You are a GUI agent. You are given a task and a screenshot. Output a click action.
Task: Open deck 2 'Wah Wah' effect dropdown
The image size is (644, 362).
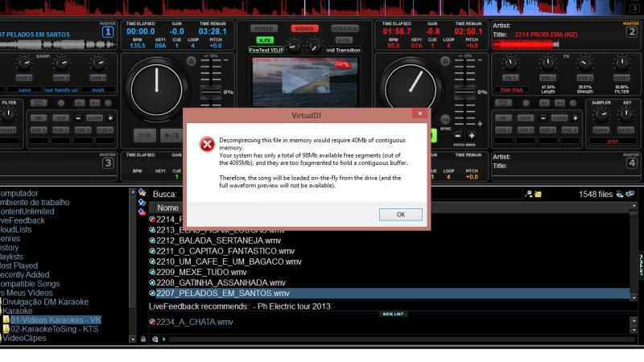click(511, 90)
